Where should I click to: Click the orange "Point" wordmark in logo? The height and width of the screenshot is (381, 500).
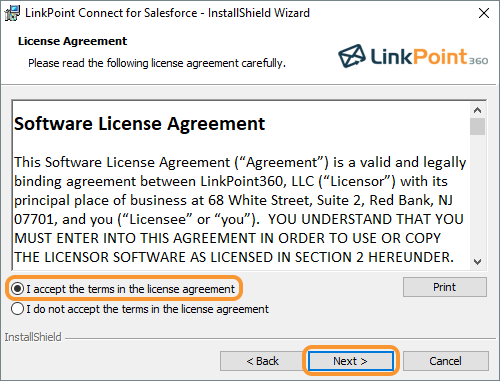(x=440, y=56)
